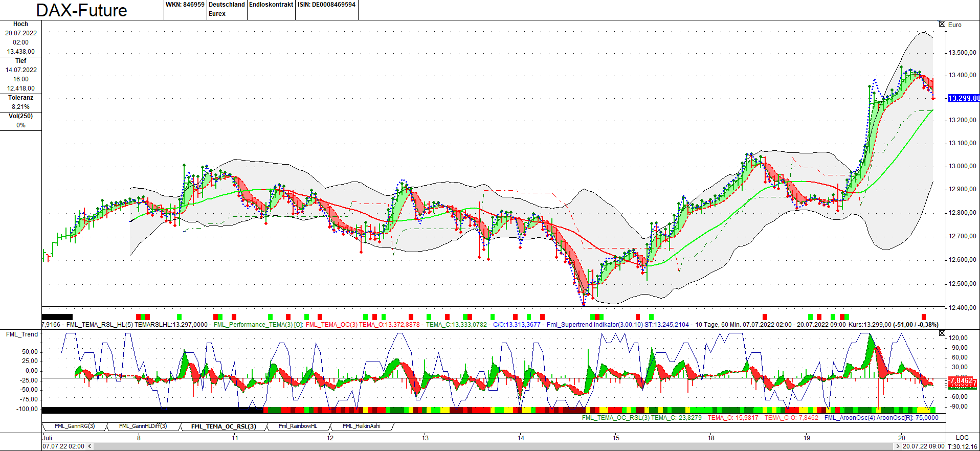Screen dimensions: 980x451
Task: Click the low date 14.07.2022
Action: pyautogui.click(x=21, y=70)
